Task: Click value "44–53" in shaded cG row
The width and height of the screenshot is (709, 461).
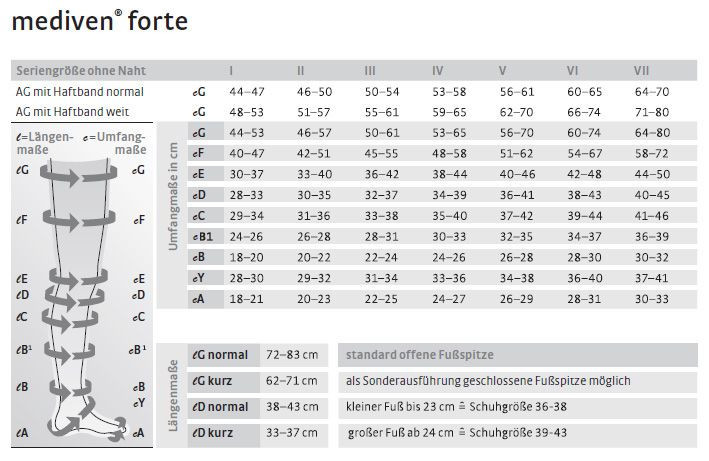Action: point(247,133)
